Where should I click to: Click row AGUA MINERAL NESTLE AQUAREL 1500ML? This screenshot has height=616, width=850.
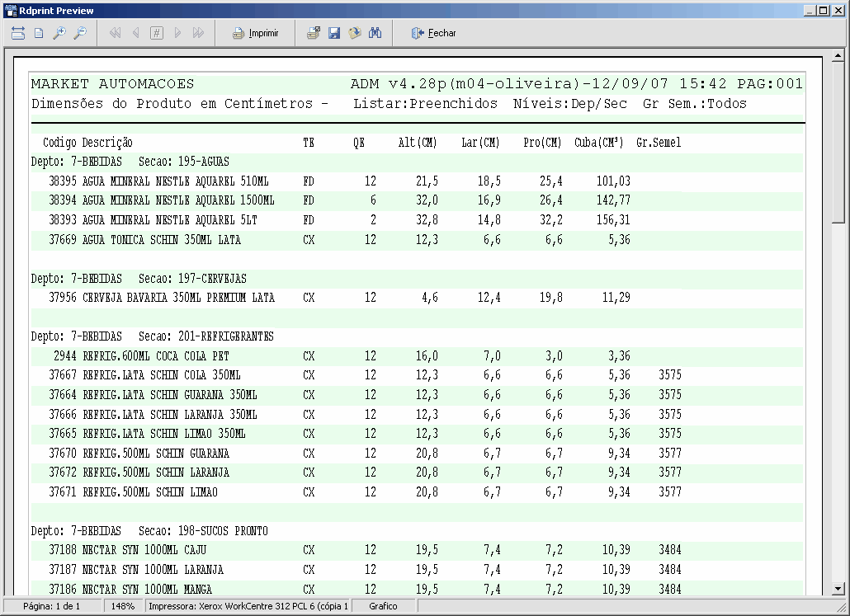click(417, 200)
